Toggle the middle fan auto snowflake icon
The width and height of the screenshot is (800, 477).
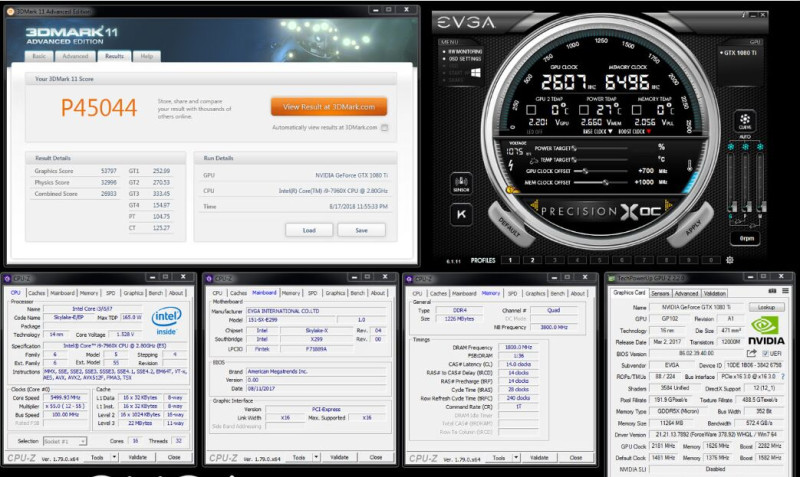point(745,147)
